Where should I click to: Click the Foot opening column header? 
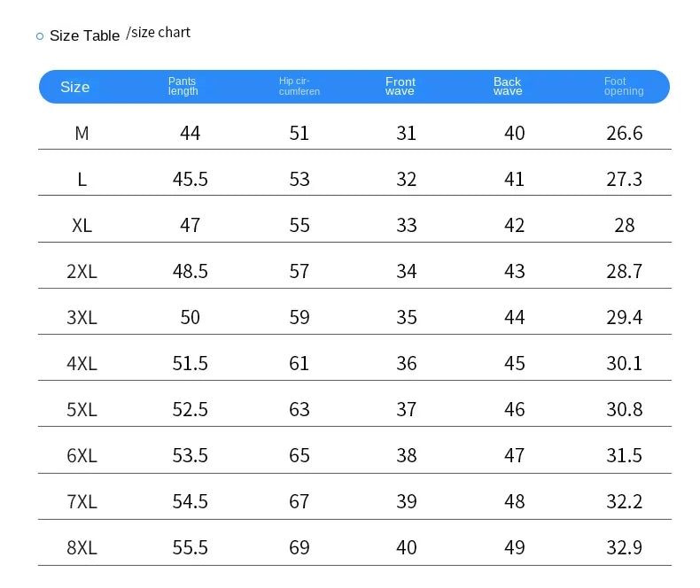[624, 86]
